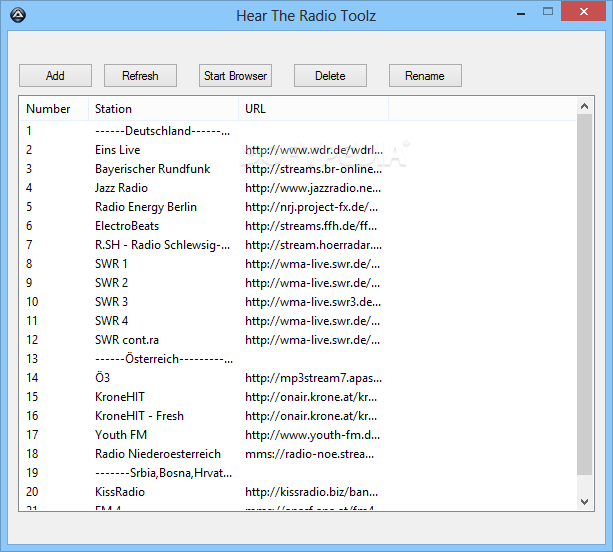This screenshot has width=613, height=552.
Task: Open the station with Start Browser
Action: [235, 75]
